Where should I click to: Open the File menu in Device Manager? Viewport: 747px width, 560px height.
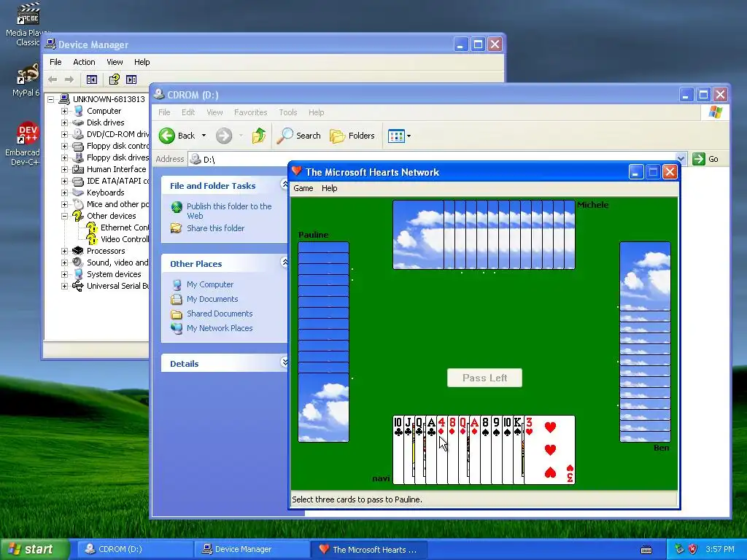click(55, 62)
